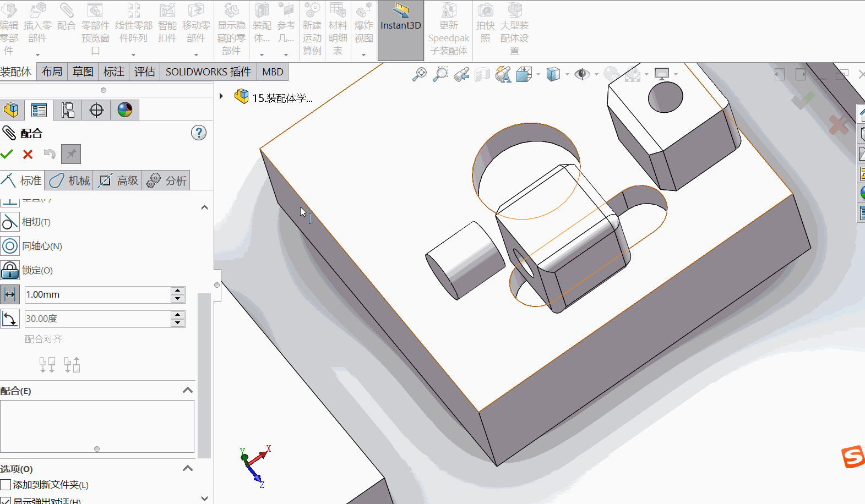Click the Zoom to Fit icon
Viewport: 865px width, 504px height.
click(x=420, y=74)
